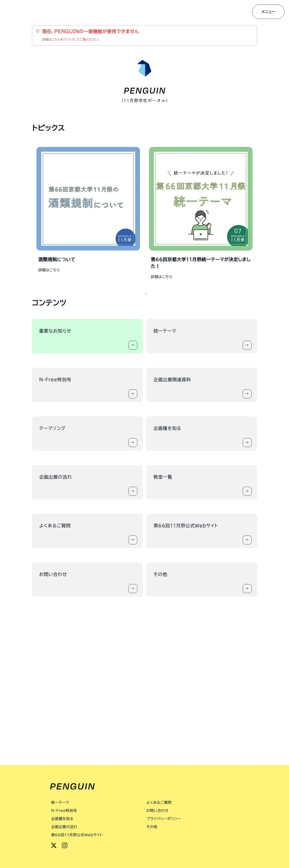
Task: Open the 酒類規制について topic thumbnail
Action: point(88,199)
